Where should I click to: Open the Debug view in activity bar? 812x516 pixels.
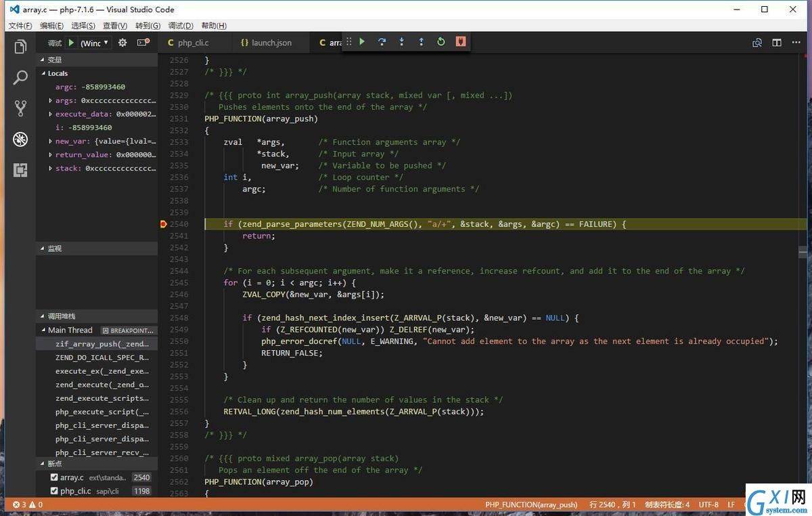20,139
